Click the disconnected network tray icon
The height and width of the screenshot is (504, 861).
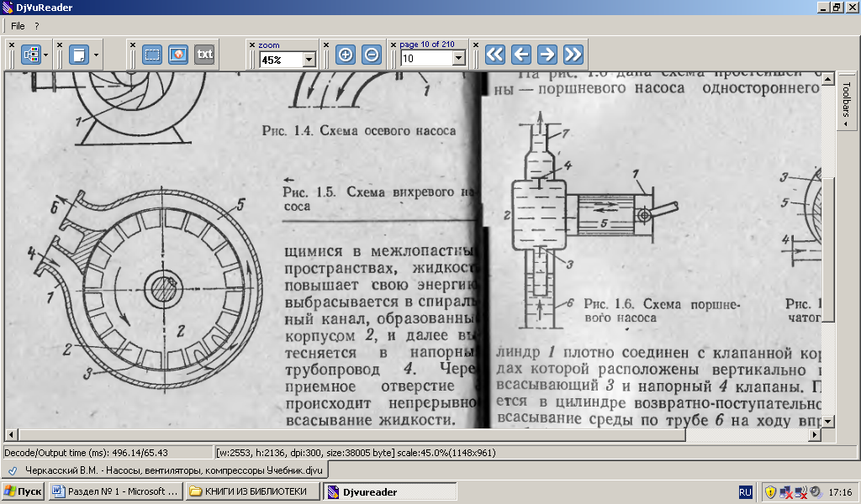tap(786, 492)
